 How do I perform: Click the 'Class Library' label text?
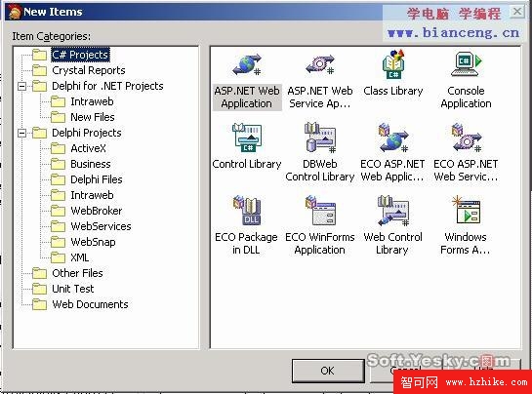click(x=393, y=91)
